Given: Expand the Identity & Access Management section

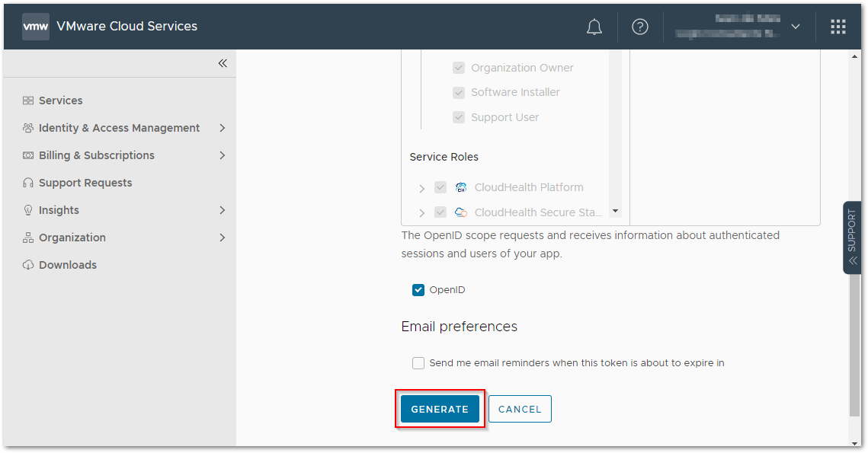Looking at the screenshot, I should pos(222,127).
